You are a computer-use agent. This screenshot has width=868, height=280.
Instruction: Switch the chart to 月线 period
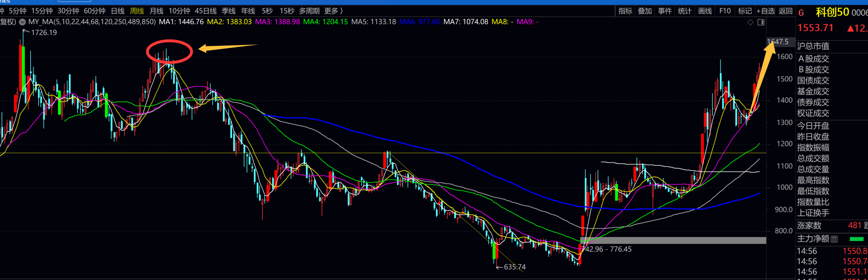click(156, 11)
